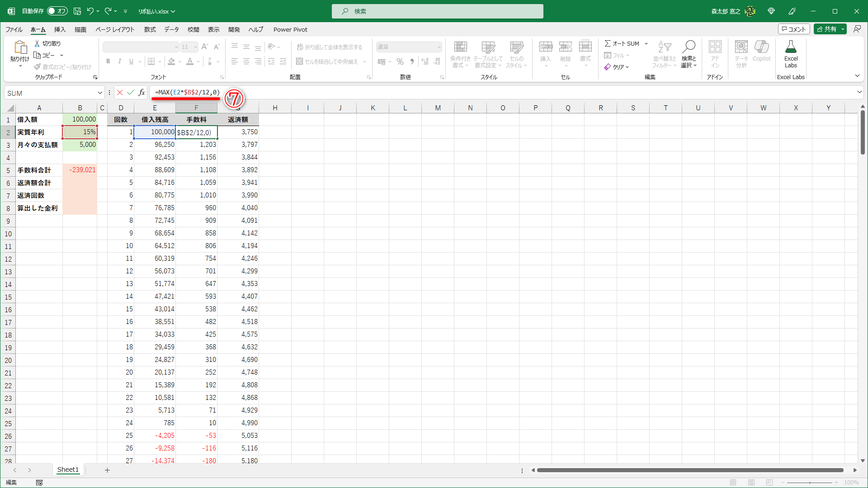
Task: Apply percent style from the 数値 group
Action: tap(400, 61)
